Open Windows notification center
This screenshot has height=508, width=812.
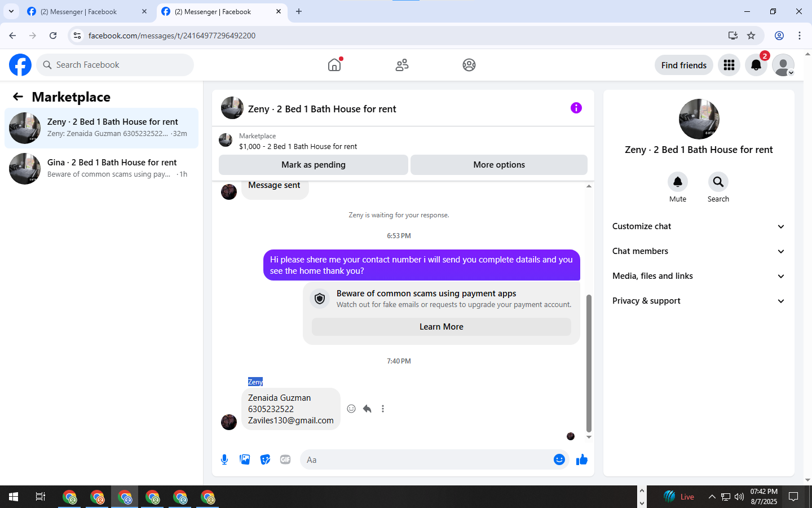[x=793, y=497]
